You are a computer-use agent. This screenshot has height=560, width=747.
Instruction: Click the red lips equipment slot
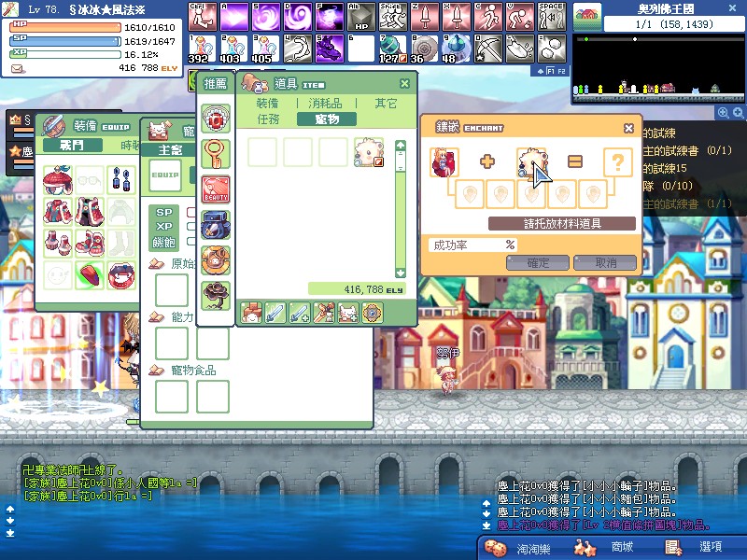[121, 275]
